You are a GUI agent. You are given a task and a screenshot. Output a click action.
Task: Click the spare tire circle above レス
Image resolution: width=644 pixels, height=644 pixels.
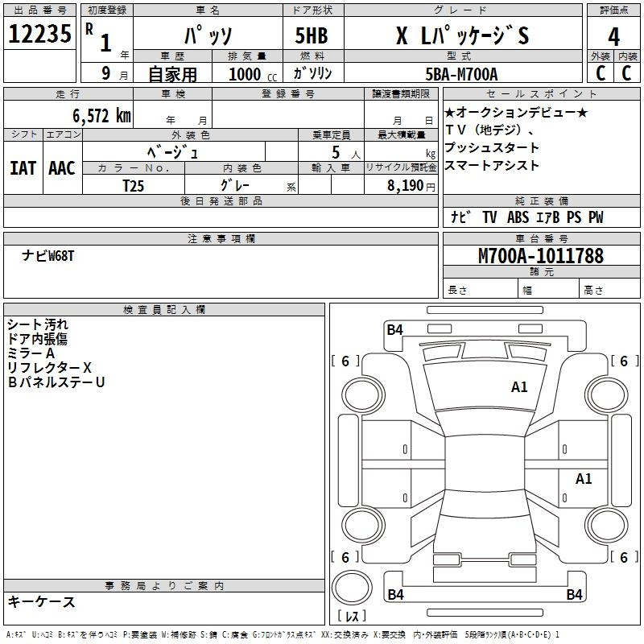351,587
